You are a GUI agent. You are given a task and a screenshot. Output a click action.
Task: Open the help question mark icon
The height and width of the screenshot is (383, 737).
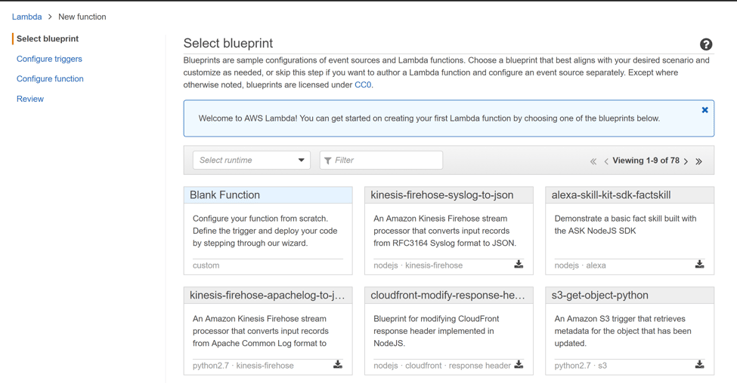[x=706, y=44]
